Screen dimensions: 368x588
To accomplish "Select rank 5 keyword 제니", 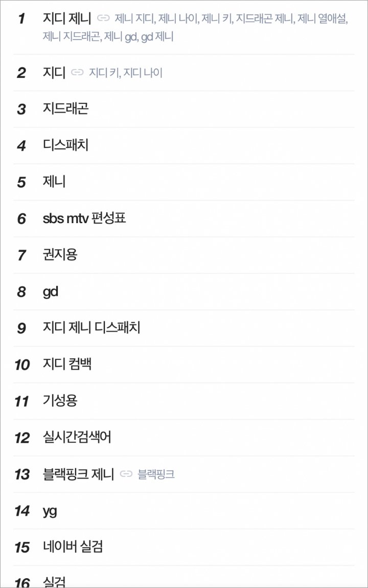I will 54,182.
